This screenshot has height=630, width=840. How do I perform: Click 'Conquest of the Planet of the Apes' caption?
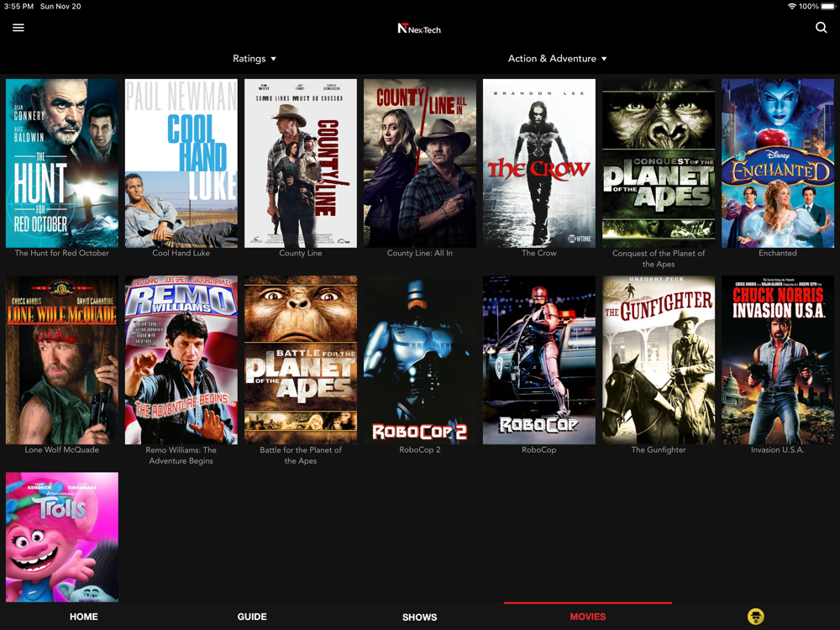(x=659, y=259)
